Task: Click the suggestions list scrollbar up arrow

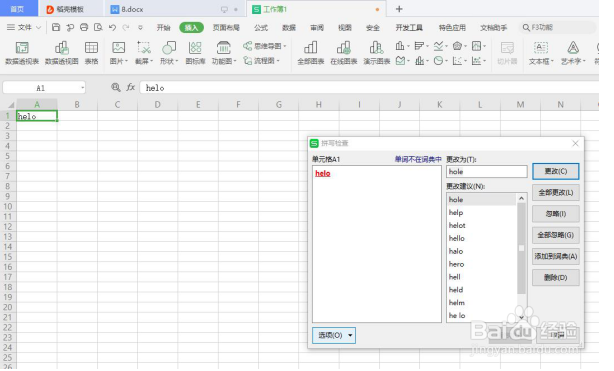Action: (521, 198)
